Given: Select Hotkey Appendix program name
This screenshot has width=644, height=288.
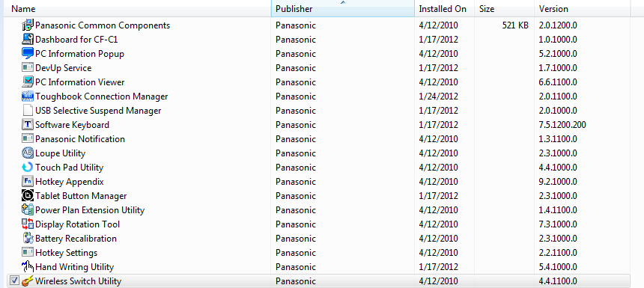Looking at the screenshot, I should 70,181.
